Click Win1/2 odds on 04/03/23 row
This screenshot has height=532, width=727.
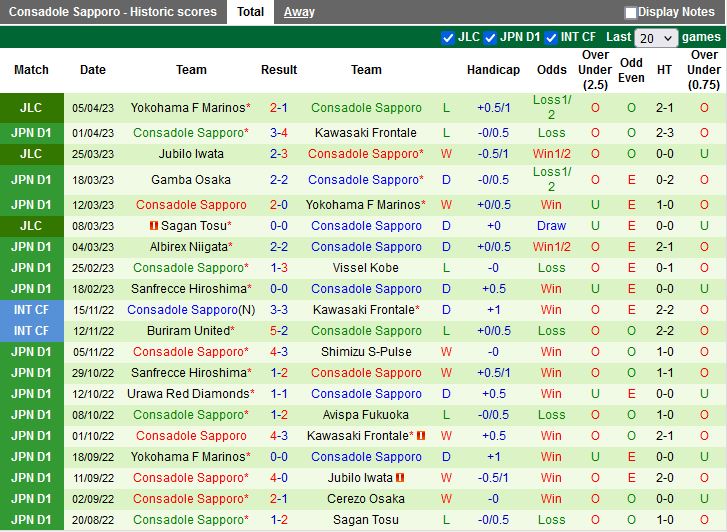point(551,247)
